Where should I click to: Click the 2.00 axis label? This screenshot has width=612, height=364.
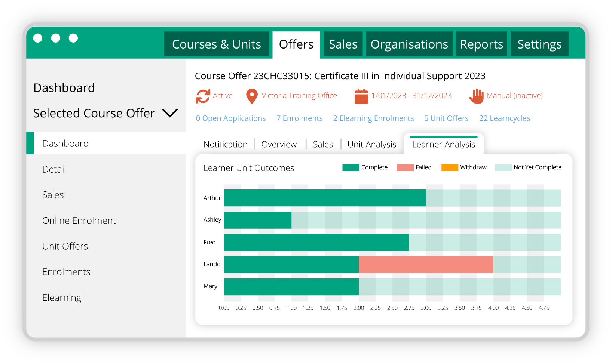pyautogui.click(x=359, y=308)
